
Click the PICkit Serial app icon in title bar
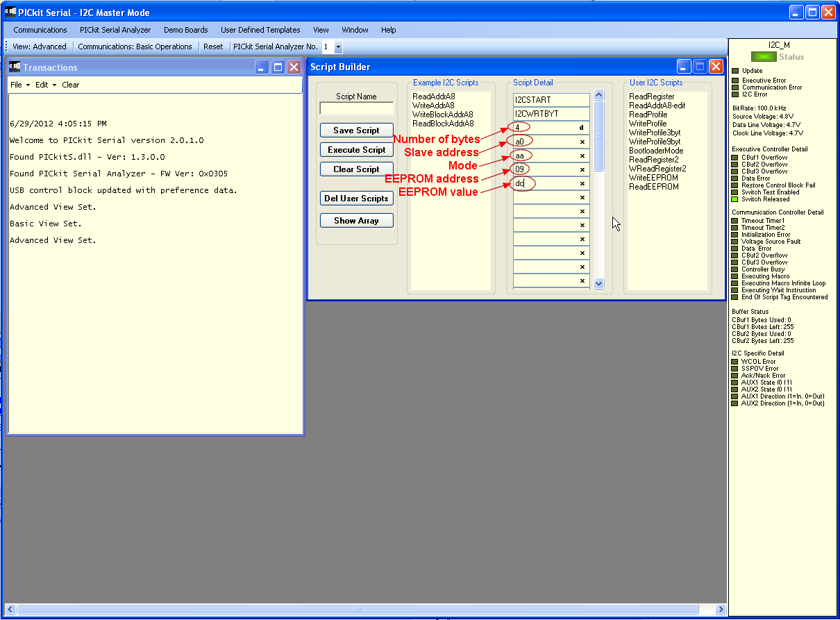(10, 12)
